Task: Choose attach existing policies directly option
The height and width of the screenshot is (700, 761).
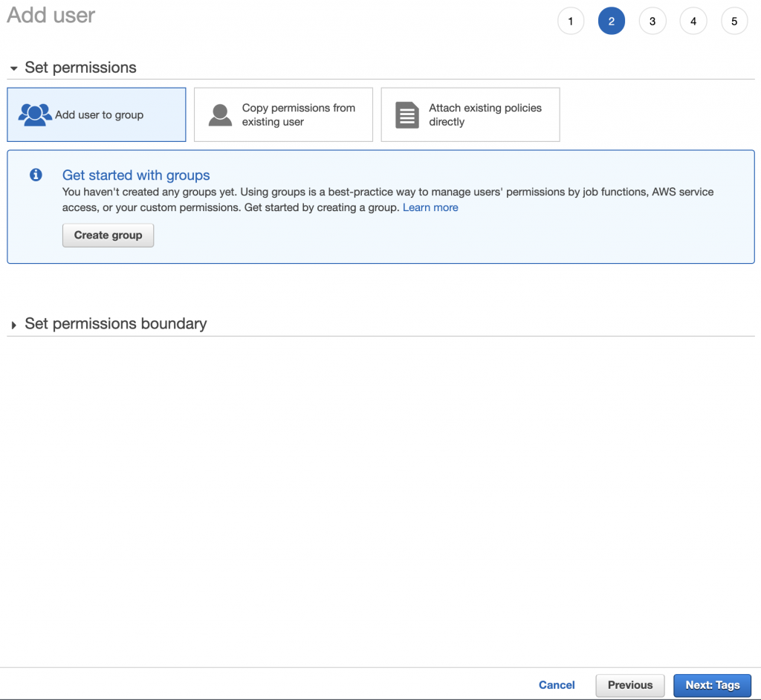Action: click(470, 114)
